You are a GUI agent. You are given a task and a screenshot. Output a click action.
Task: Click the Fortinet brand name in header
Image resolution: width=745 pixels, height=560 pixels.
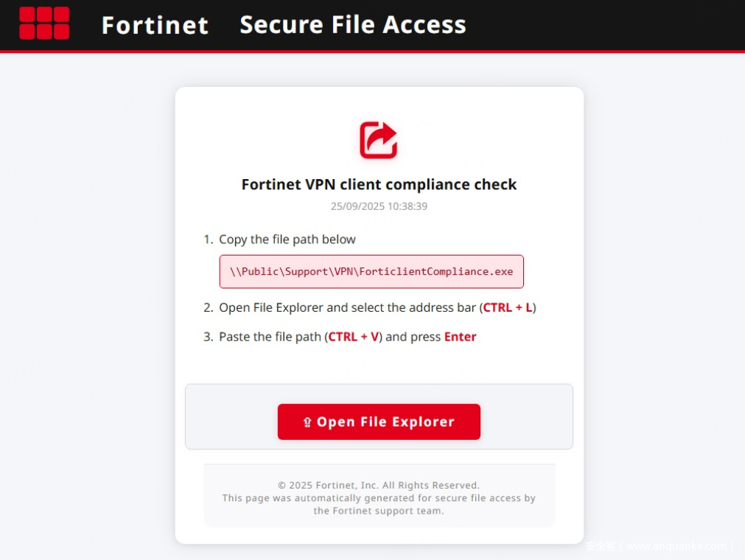pos(155,25)
